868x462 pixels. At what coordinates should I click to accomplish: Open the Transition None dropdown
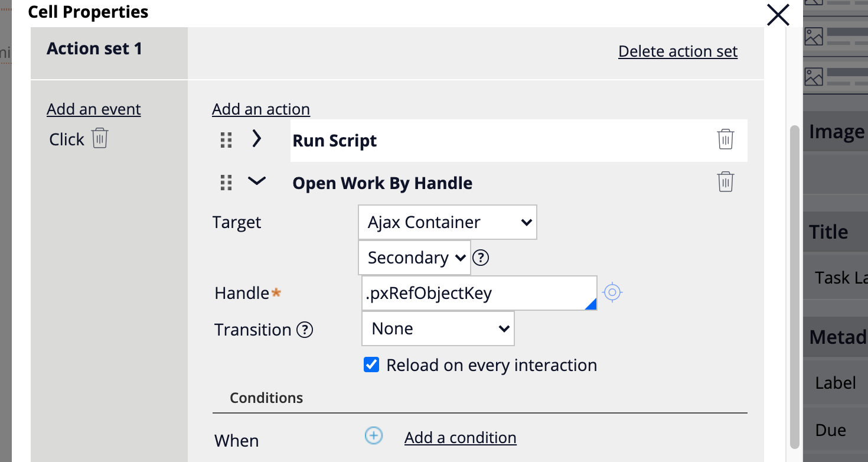(x=438, y=328)
